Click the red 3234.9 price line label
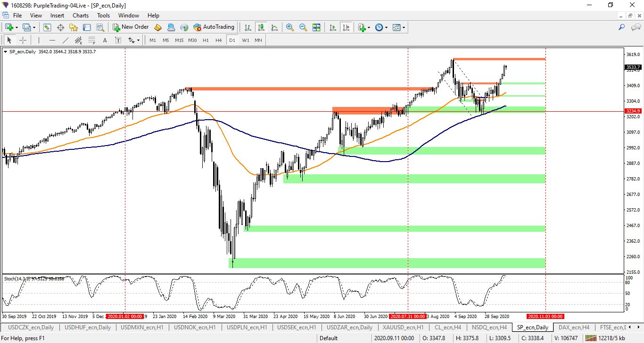 click(633, 111)
